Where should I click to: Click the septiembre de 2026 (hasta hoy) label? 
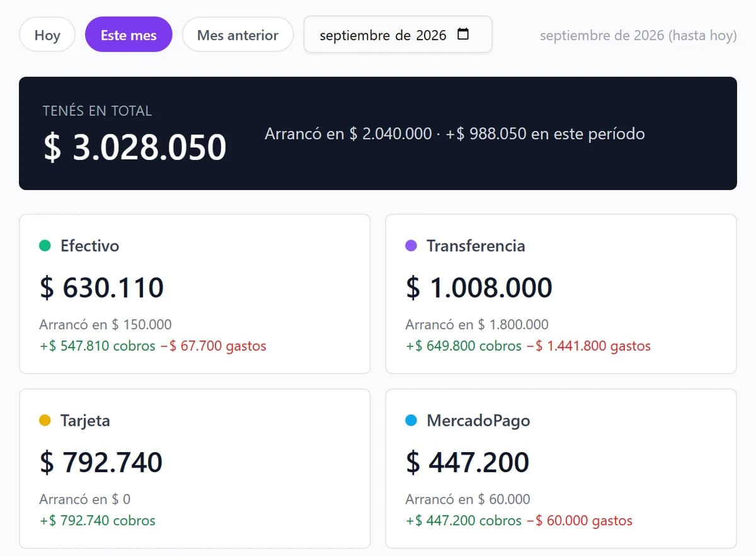click(x=638, y=35)
